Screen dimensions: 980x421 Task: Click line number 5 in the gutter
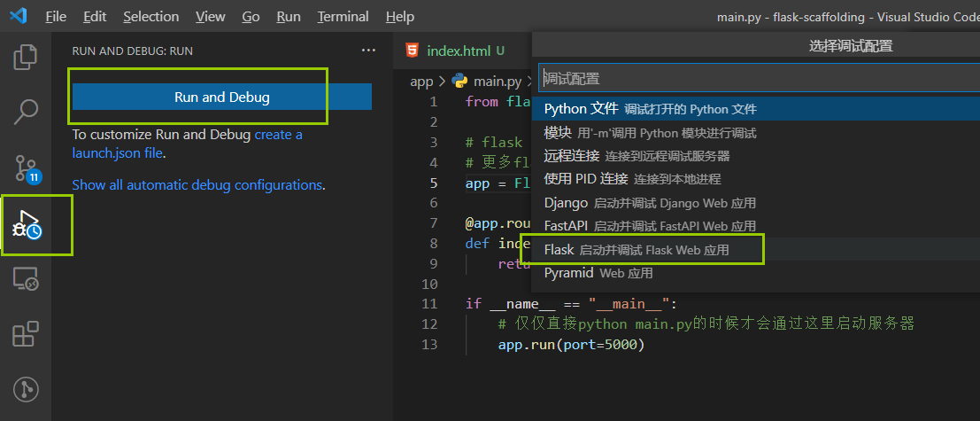pyautogui.click(x=434, y=183)
